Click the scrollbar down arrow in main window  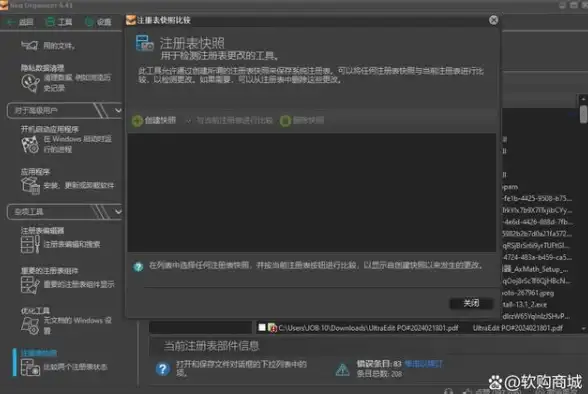pos(583,328)
